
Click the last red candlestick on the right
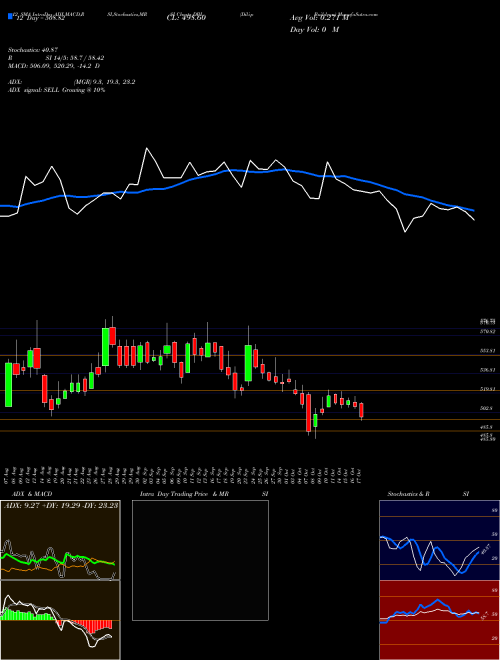[361, 410]
